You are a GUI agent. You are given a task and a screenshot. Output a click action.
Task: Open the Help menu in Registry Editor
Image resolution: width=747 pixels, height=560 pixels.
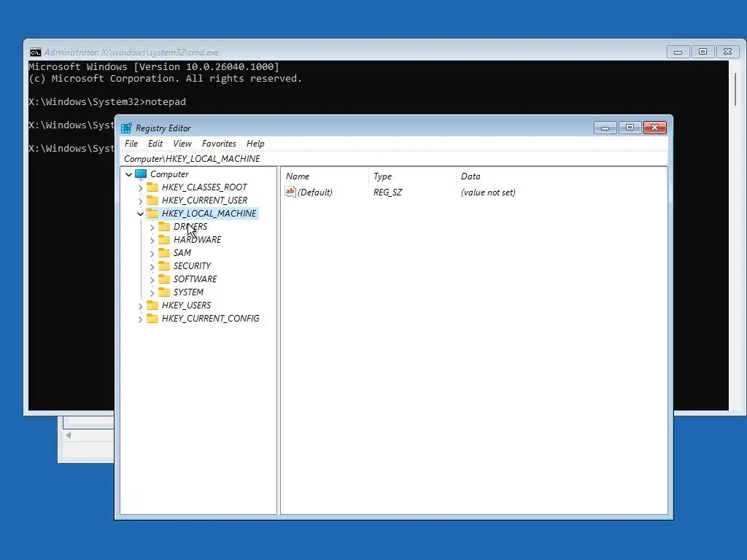tap(255, 144)
